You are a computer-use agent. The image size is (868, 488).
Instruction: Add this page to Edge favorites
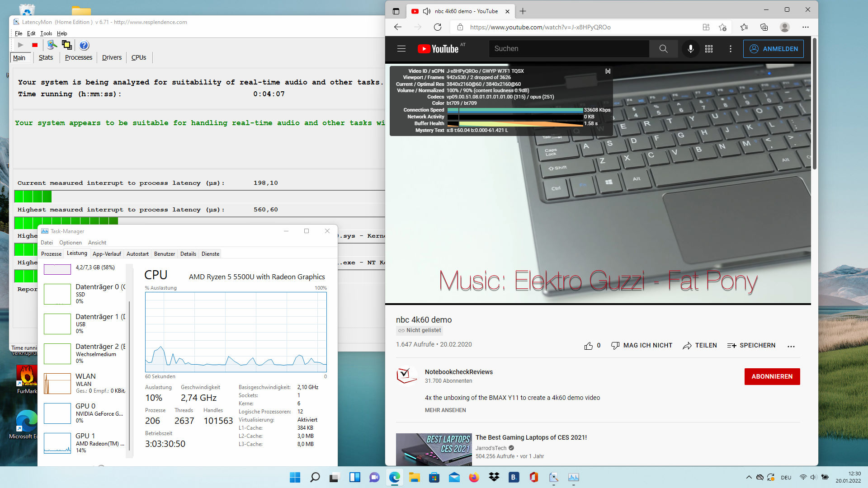coord(722,27)
